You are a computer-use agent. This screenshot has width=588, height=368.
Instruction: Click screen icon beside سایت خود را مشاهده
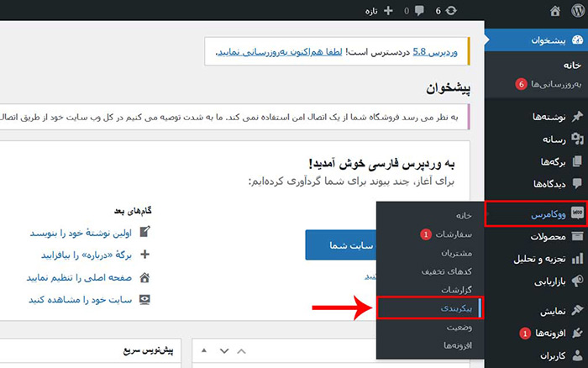pyautogui.click(x=144, y=300)
